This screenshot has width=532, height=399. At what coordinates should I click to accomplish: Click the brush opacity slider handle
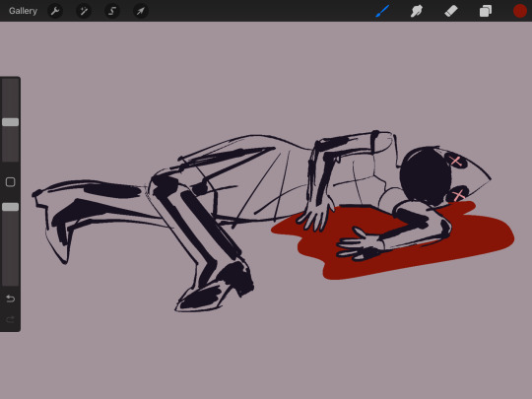[10, 207]
